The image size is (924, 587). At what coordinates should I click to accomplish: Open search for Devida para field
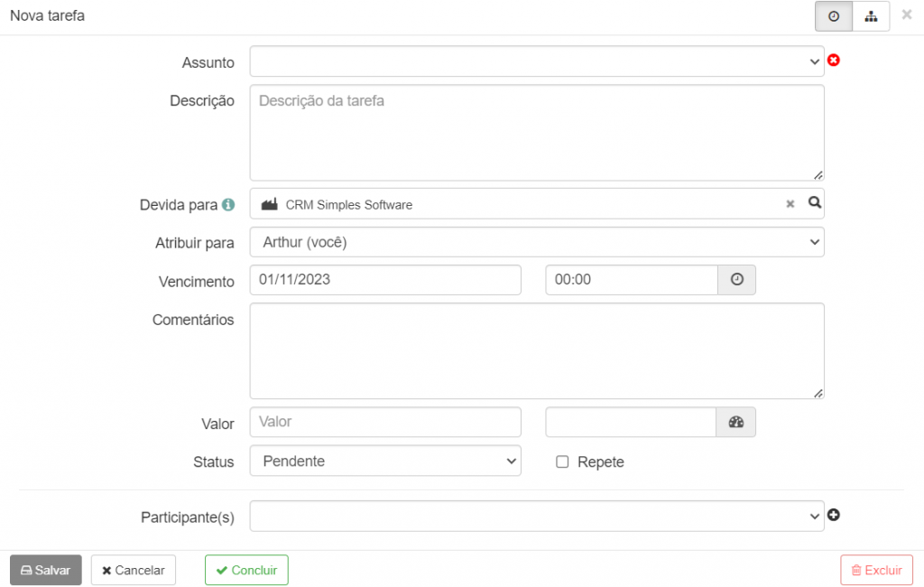[x=815, y=202]
